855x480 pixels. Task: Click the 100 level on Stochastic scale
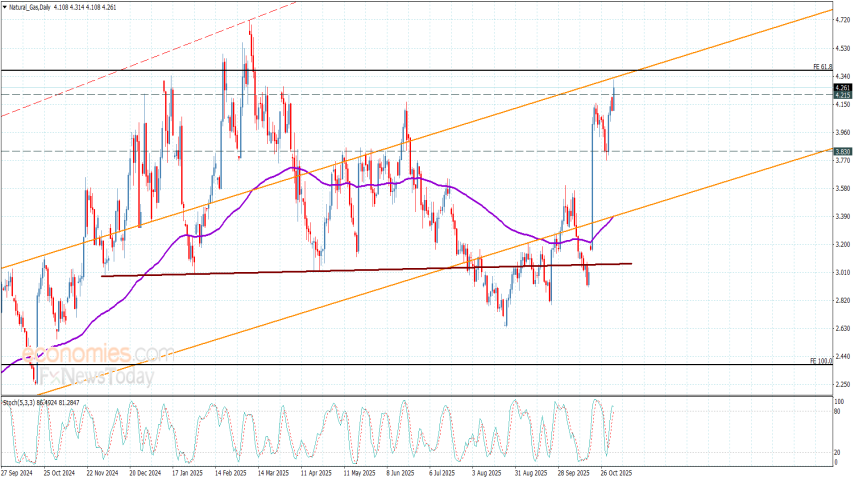point(840,401)
